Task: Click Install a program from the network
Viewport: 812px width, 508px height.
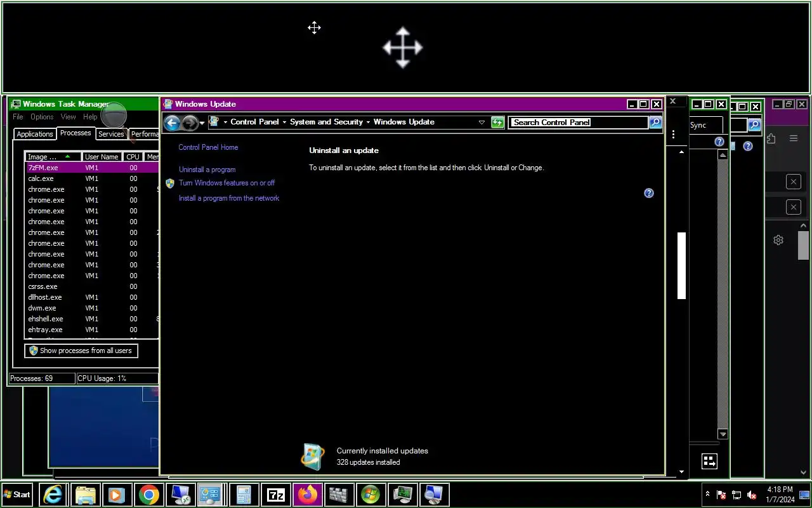Action: [x=229, y=198]
